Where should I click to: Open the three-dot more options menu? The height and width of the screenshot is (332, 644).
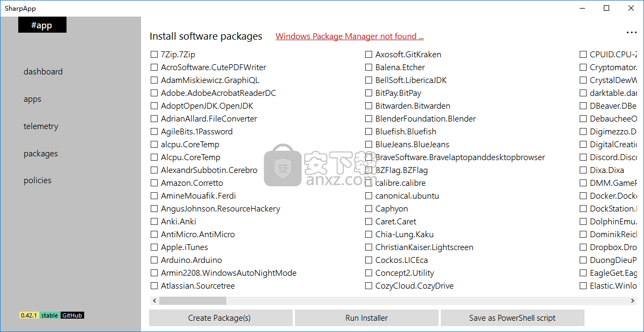[x=631, y=33]
